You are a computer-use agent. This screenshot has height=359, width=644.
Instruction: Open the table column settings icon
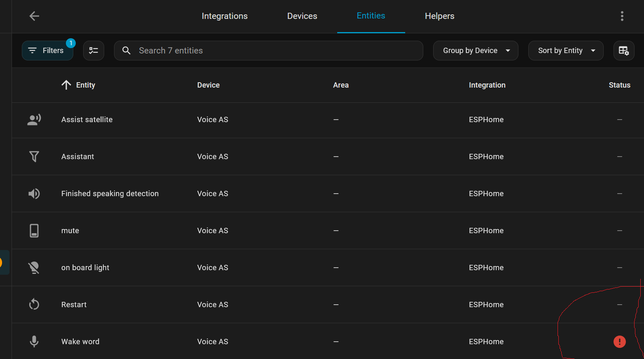pos(623,51)
